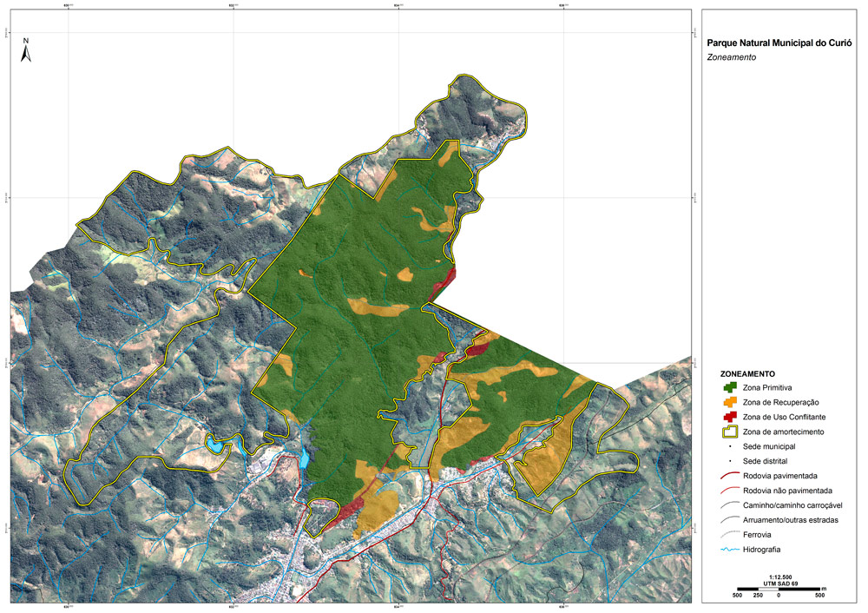Click the 1:12.500 scale text
The image size is (868, 613).
(x=778, y=576)
